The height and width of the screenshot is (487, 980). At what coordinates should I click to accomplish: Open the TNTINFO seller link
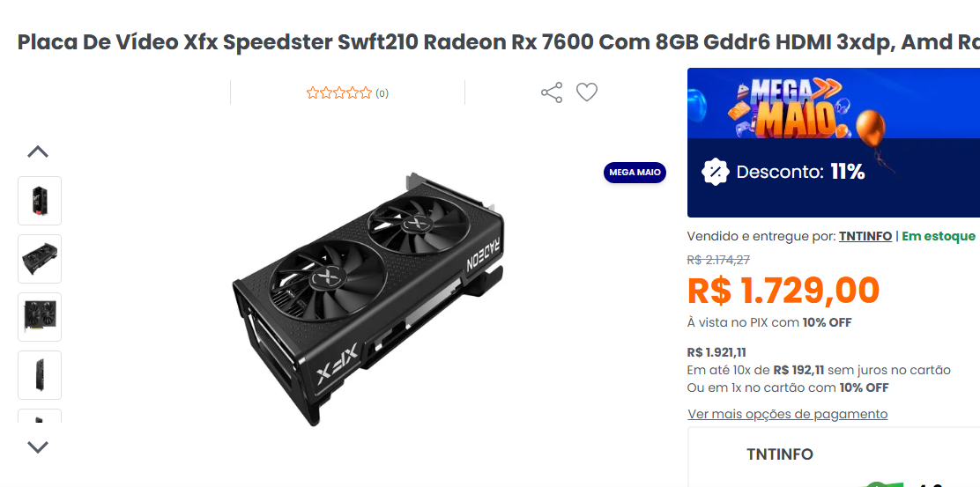(865, 236)
